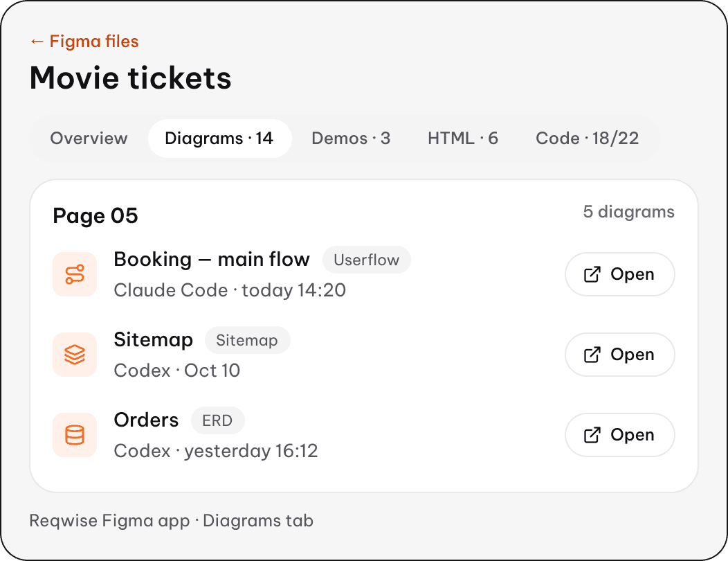Open the HTML · 6 tab
Image resolution: width=728 pixels, height=561 pixels.
[463, 139]
